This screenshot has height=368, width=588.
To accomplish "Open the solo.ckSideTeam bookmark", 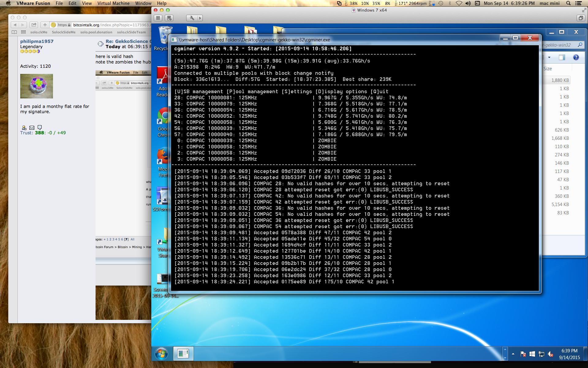I will point(131,32).
